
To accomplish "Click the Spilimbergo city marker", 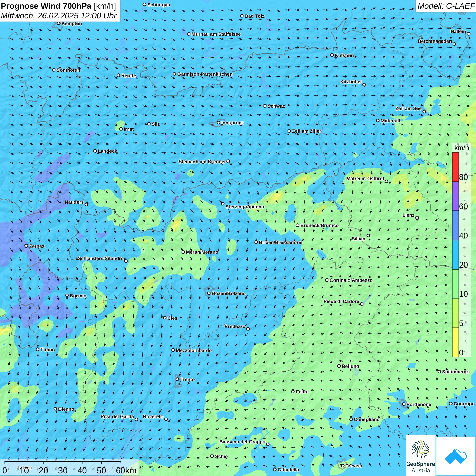I will 439,372.
